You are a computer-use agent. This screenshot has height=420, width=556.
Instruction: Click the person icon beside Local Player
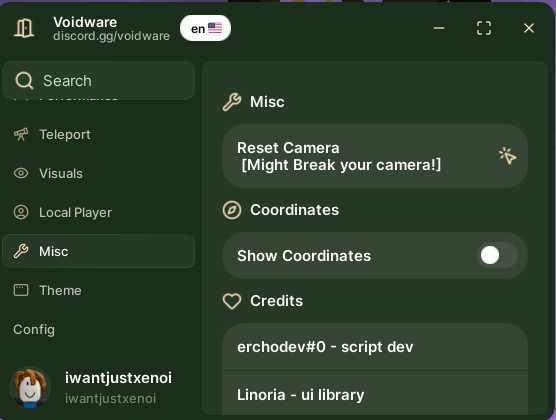pos(21,212)
